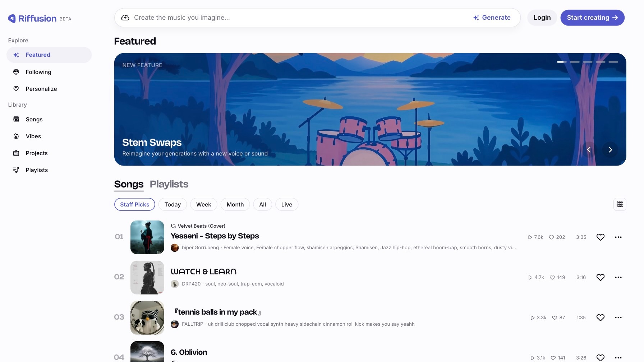Viewport: 644px width, 362px height.
Task: Open the Following section in sidebar
Action: (38, 72)
